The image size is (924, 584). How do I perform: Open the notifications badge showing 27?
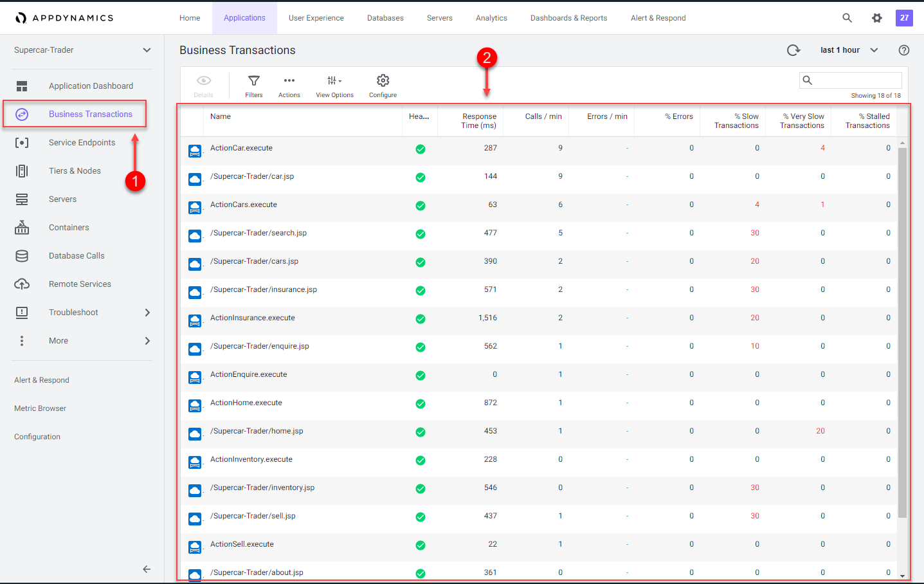(x=904, y=18)
